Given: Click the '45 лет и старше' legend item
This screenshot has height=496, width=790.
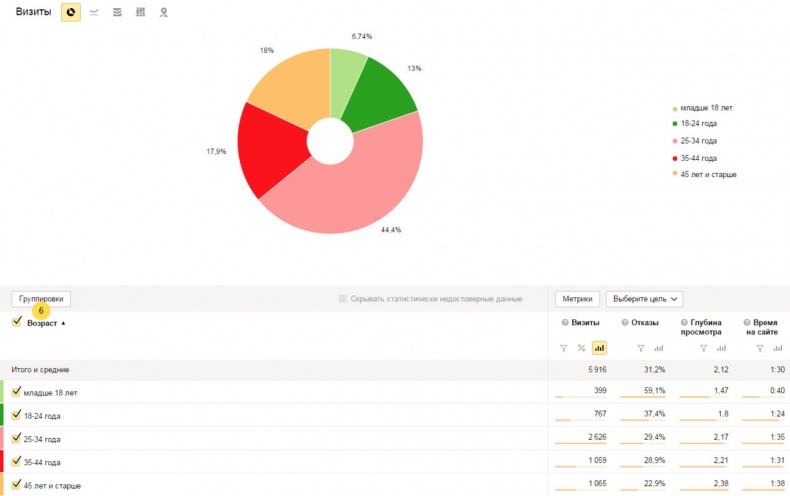Looking at the screenshot, I should point(708,175).
